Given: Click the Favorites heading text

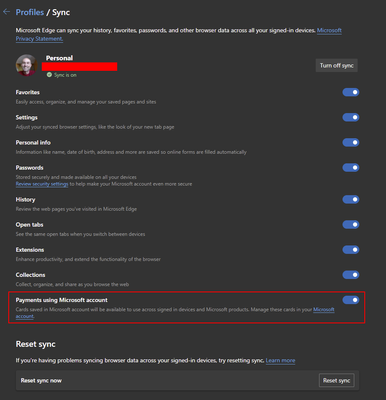Looking at the screenshot, I should tap(28, 92).
